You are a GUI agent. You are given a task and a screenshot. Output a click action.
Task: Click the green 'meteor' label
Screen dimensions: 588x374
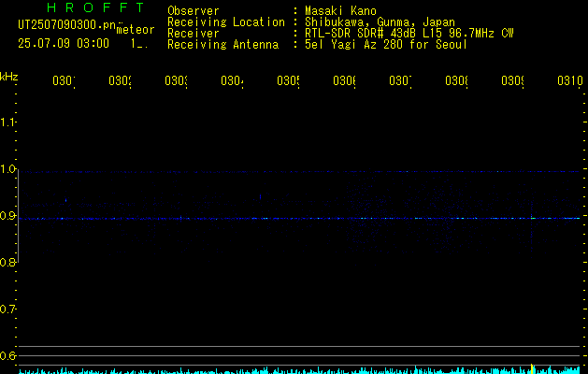coord(136,29)
